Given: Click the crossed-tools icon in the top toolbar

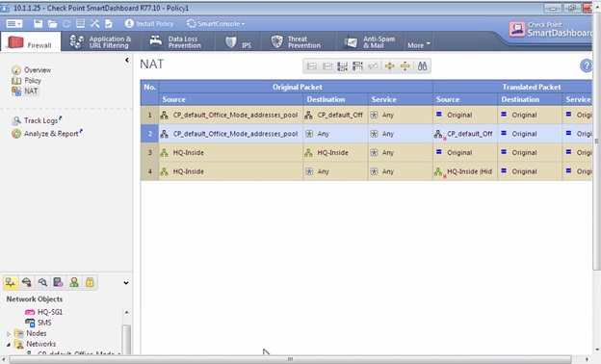Looking at the screenshot, I should pyautogui.click(x=94, y=24).
